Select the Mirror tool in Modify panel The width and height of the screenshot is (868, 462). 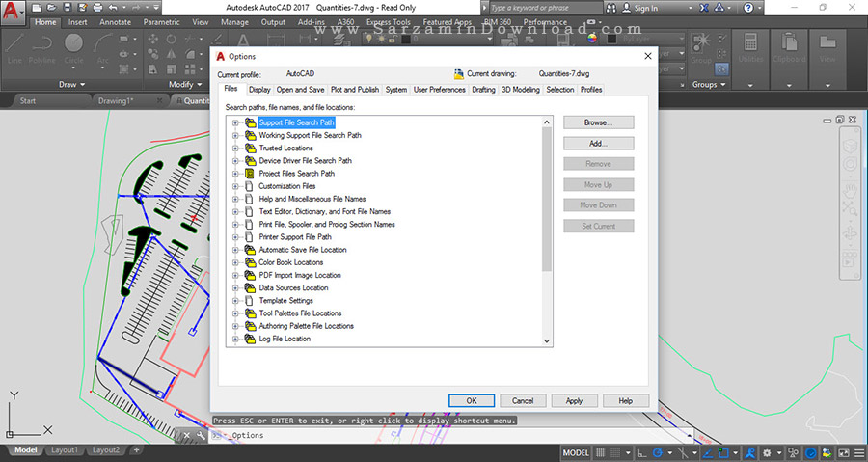pos(172,54)
